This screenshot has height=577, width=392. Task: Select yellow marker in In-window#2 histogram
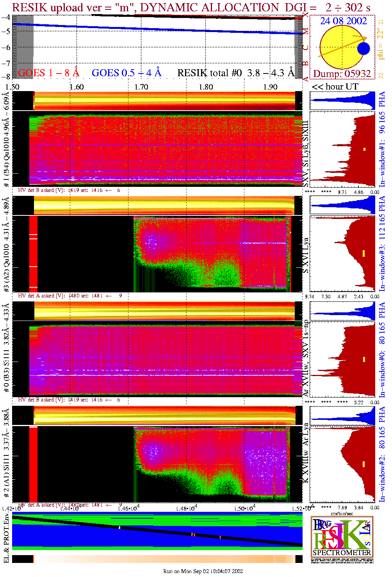point(364,464)
